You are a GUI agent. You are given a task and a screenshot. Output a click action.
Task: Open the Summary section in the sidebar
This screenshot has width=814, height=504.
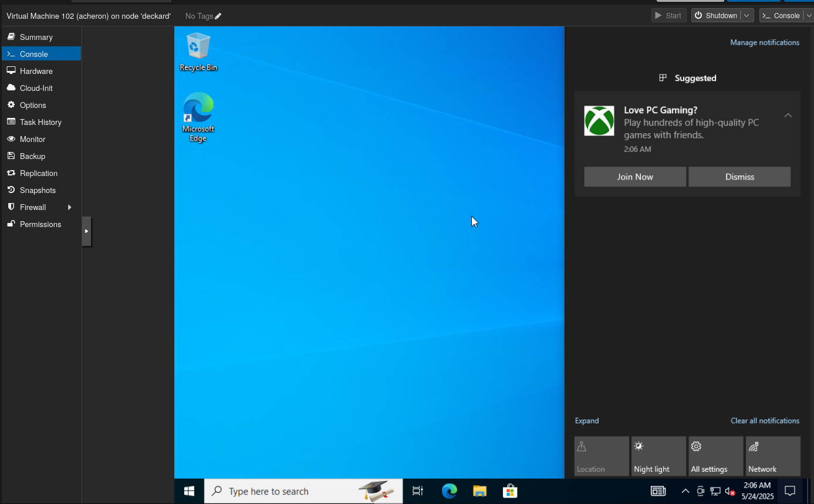[x=41, y=37]
